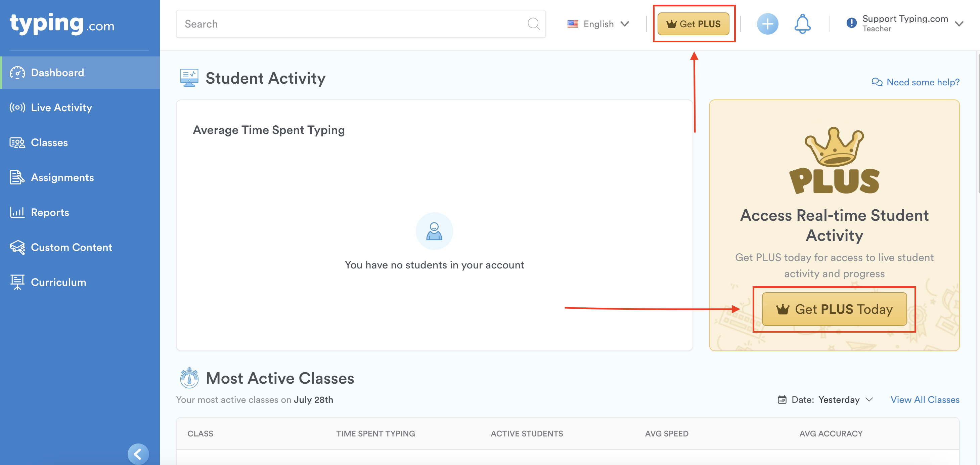Image resolution: width=980 pixels, height=465 pixels.
Task: Collapse the sidebar with arrow button
Action: [x=138, y=454]
